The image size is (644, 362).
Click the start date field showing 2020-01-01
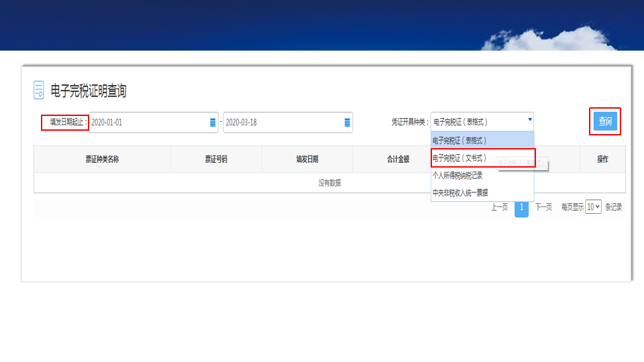tap(148, 123)
